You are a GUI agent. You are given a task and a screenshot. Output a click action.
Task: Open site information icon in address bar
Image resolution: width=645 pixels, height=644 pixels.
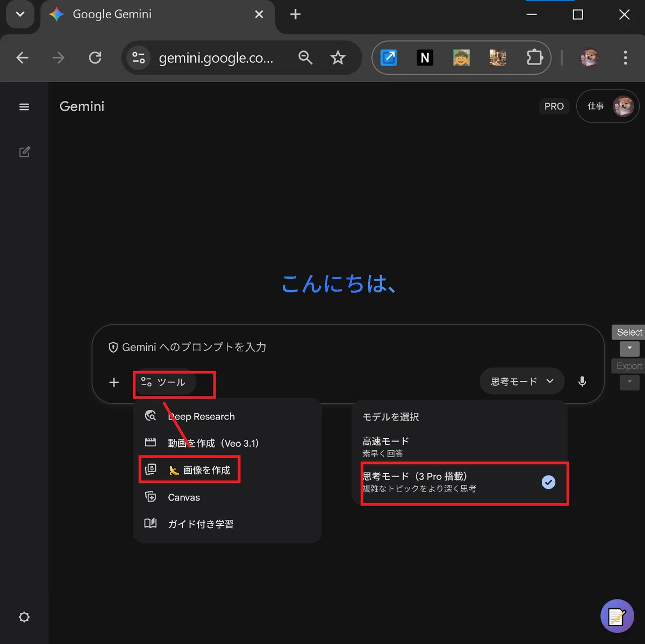tap(139, 57)
